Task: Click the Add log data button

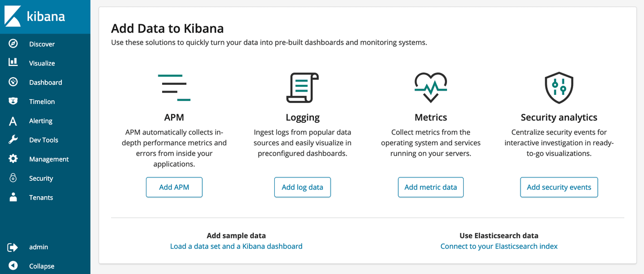Action: pos(302,187)
